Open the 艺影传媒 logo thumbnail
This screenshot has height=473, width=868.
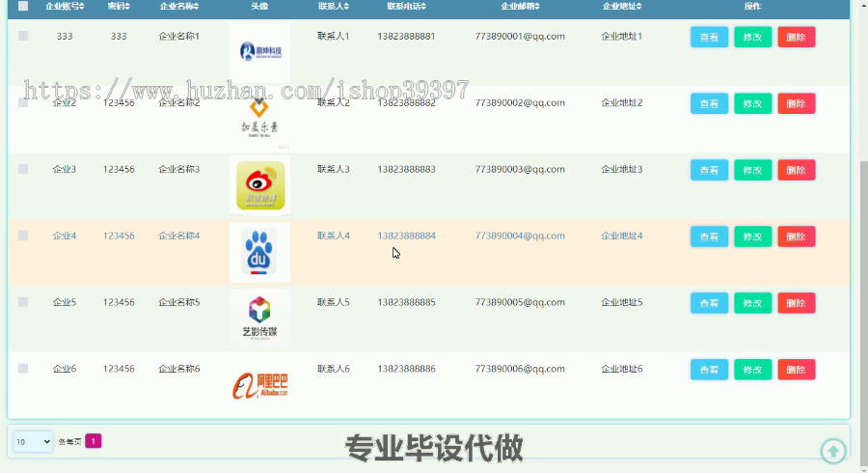[x=259, y=319]
